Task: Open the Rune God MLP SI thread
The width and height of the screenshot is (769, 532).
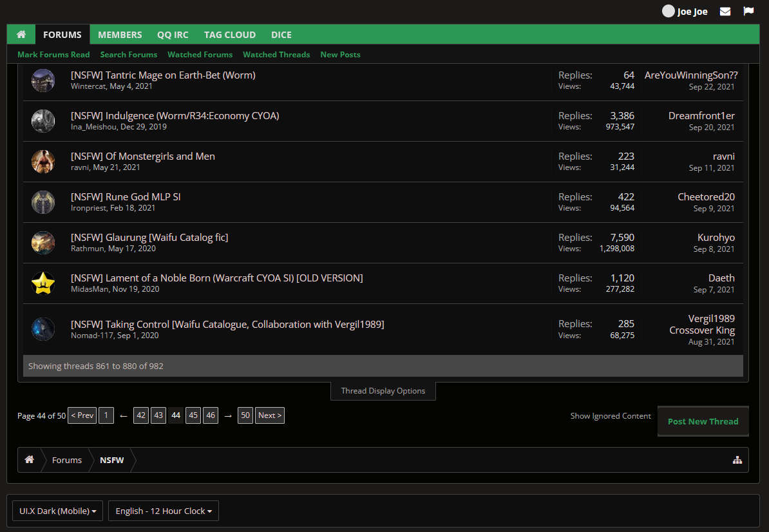Action: pyautogui.click(x=126, y=196)
